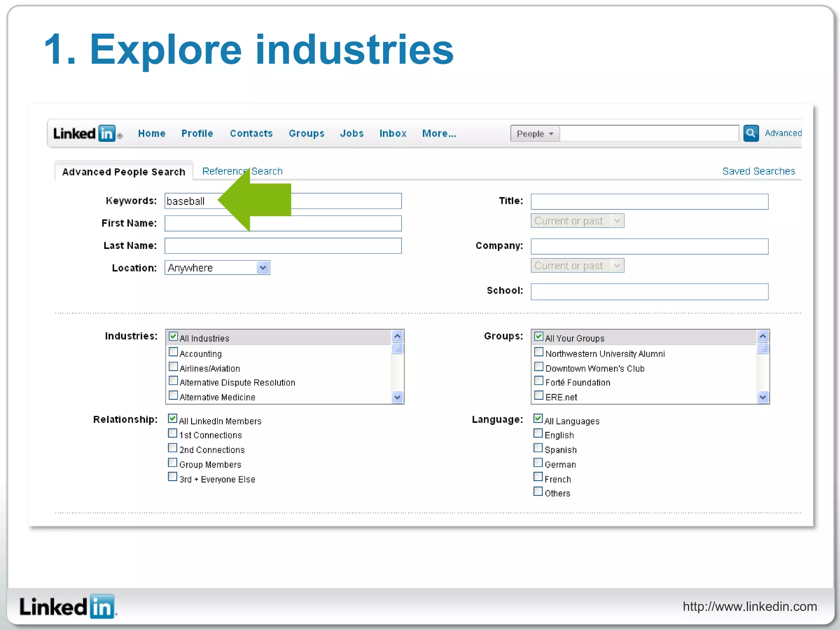The width and height of the screenshot is (840, 630).
Task: Open the More... menu
Action: [x=439, y=133]
